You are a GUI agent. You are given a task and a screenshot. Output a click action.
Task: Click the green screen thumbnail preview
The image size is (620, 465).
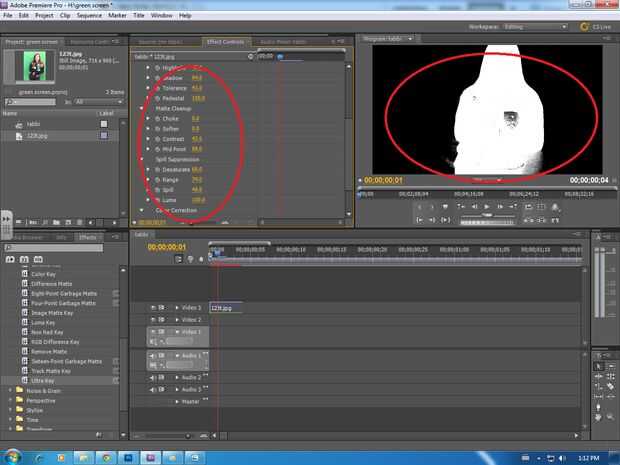35,66
